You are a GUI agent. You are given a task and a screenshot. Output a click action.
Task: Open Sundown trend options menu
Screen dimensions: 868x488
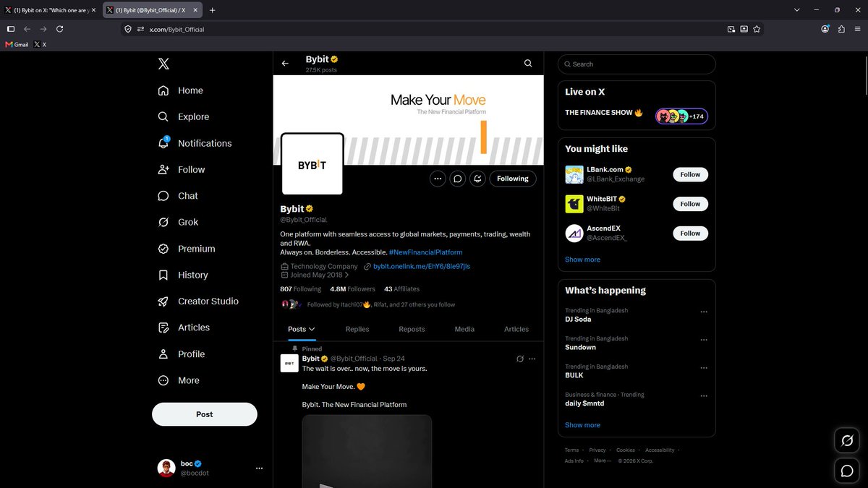[x=704, y=340]
